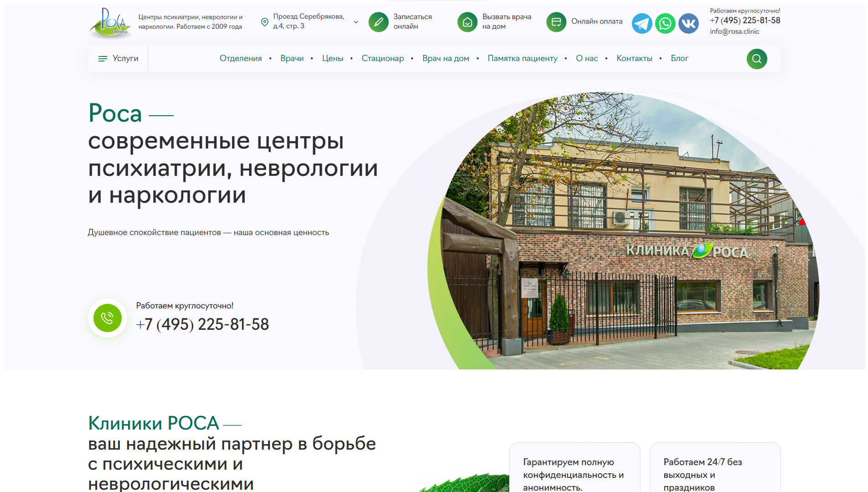Viewport: 868px width, 492px height.
Task: Open the Блог section
Action: click(680, 58)
